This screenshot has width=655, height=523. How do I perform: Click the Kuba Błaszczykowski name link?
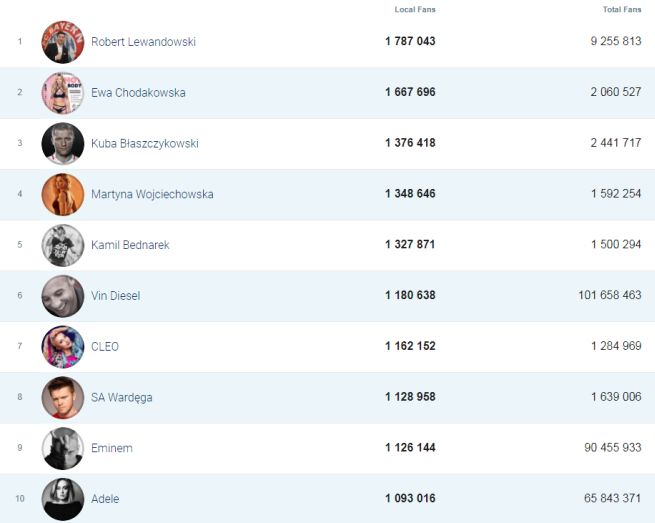(144, 144)
